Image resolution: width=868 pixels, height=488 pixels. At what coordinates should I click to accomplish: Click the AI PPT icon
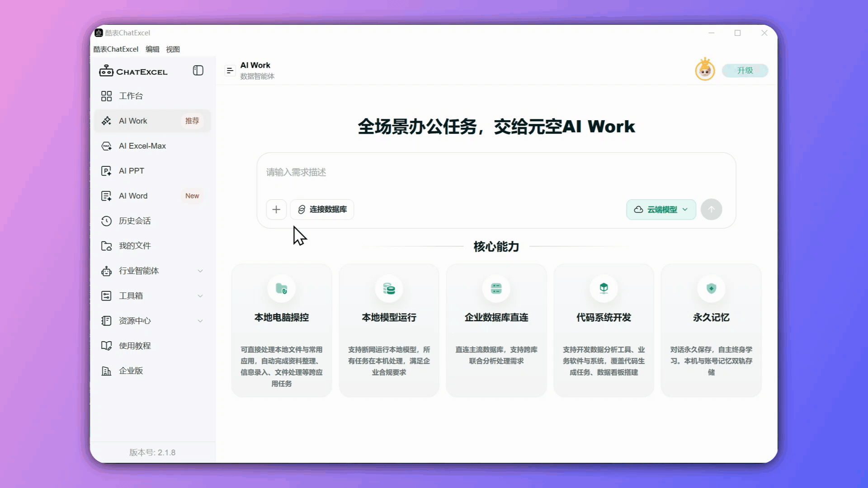click(106, 171)
